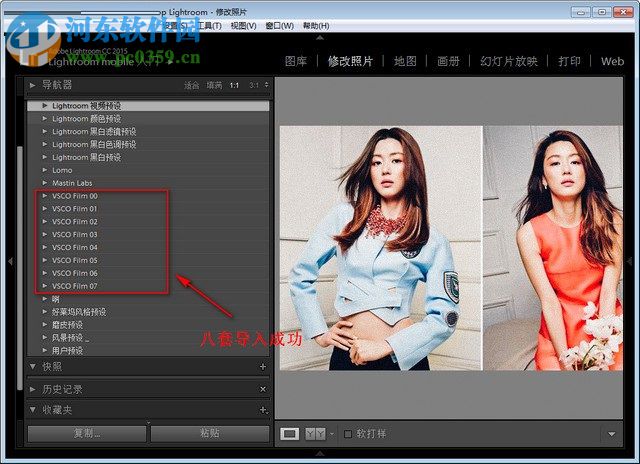Add a collection with the 收藏夹 plus icon

[263, 410]
